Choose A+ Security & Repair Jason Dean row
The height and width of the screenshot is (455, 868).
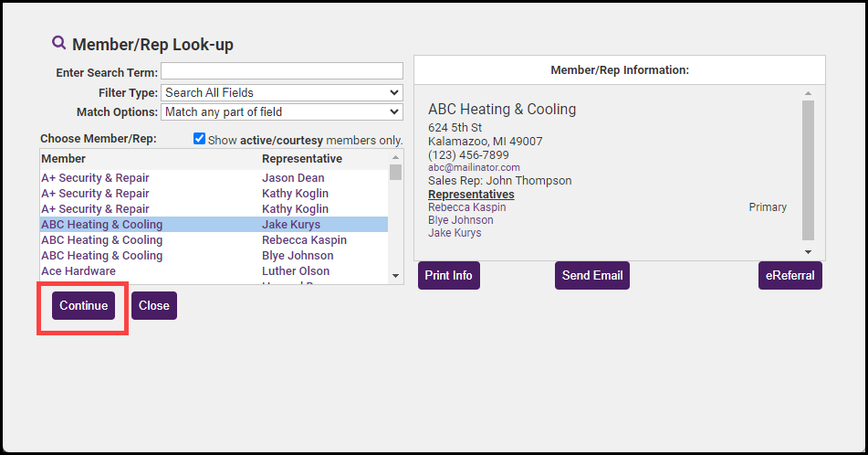[214, 178]
